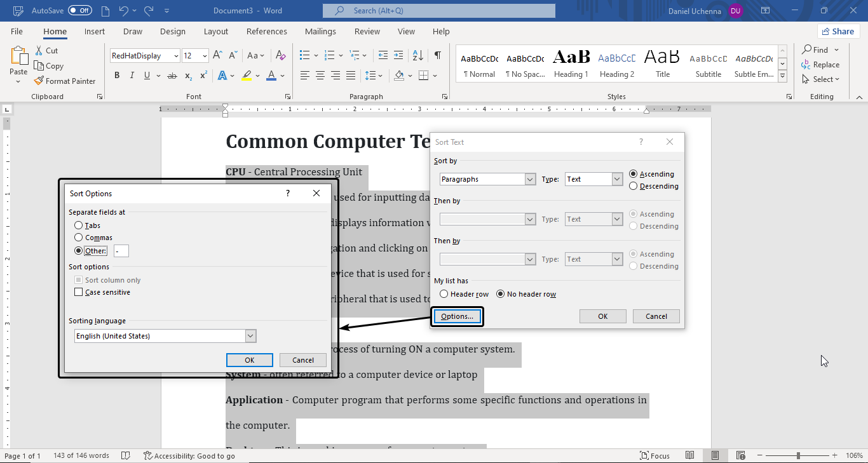Choose Descending for first Sort by
Viewport: 868px width, 463px height.
(x=634, y=186)
